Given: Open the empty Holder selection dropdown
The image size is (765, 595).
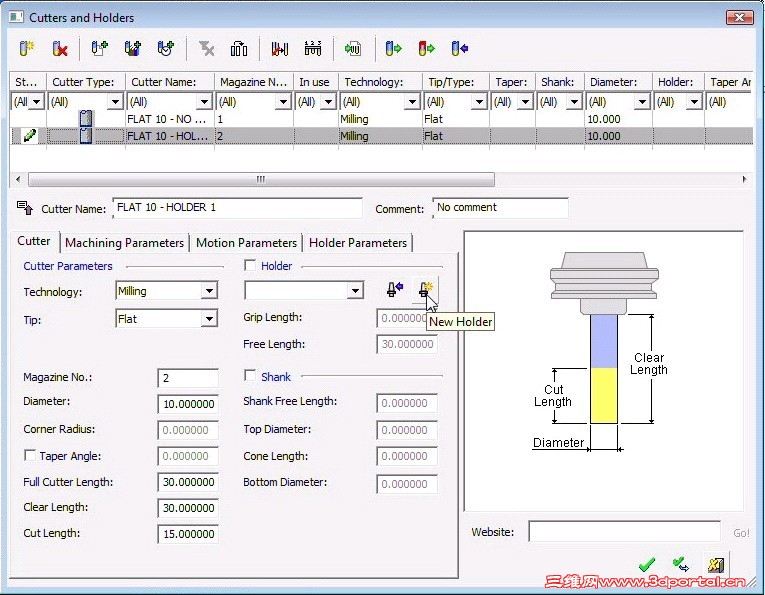Looking at the screenshot, I should pyautogui.click(x=355, y=291).
